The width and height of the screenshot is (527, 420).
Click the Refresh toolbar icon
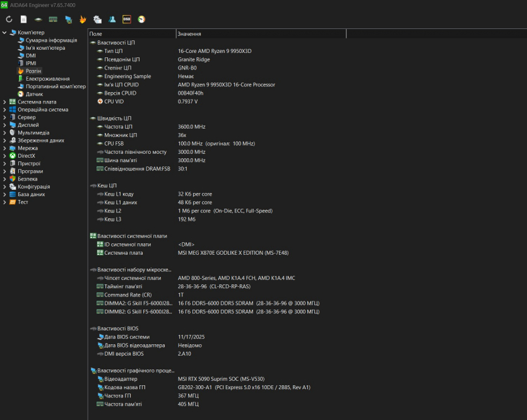click(9, 20)
